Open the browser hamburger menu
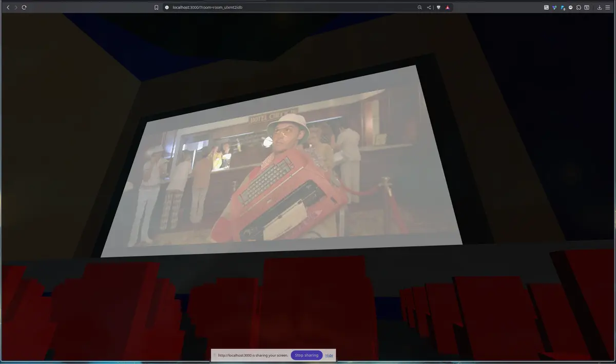Screen dimensions: 616x364 [608, 7]
